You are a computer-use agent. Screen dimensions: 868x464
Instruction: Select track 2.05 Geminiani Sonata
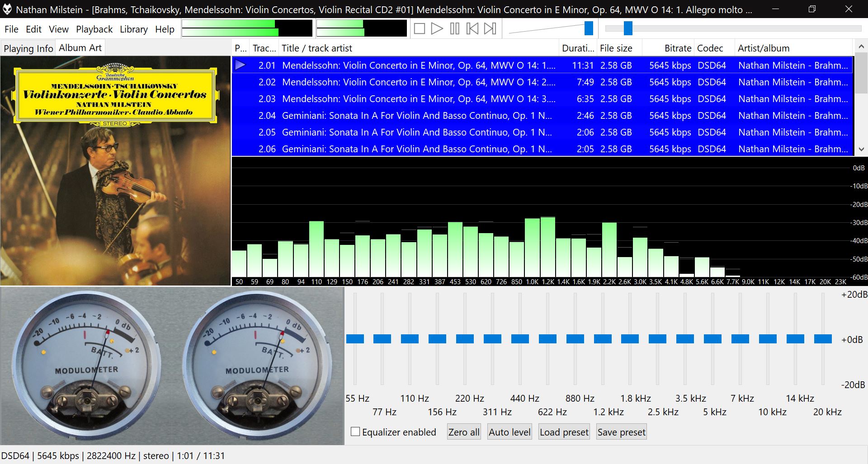click(x=542, y=132)
